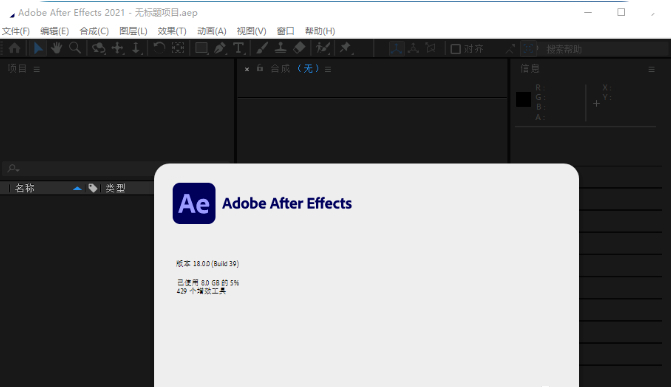Viewport: 671px width, 387px height.
Task: Select the Orbit camera tool
Action: tap(99, 48)
